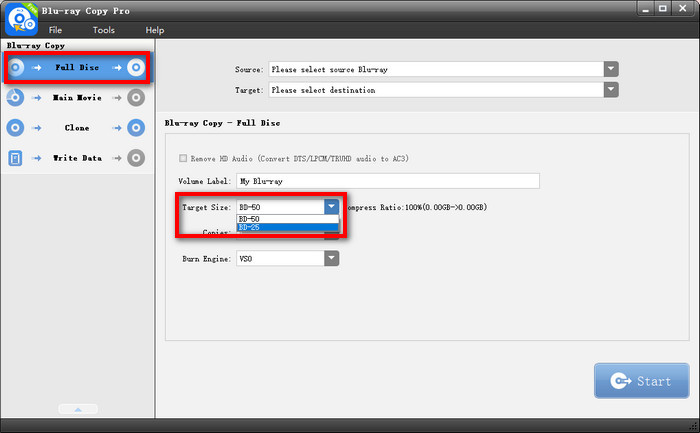Open the Target destination dropdown
The width and height of the screenshot is (700, 433).
click(610, 90)
